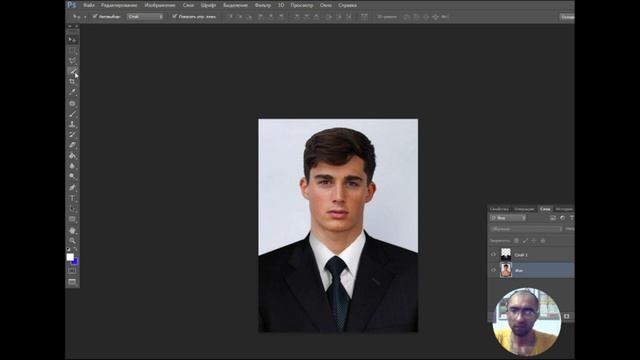Viewport: 640px width, 360px height.
Task: Select the Paint Bucket tool
Action: 72,156
